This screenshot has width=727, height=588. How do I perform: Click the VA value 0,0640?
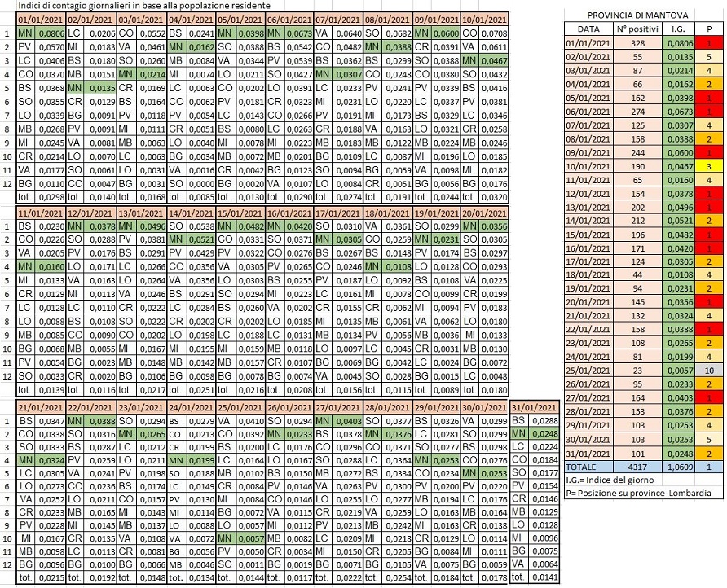pyautogui.click(x=349, y=33)
